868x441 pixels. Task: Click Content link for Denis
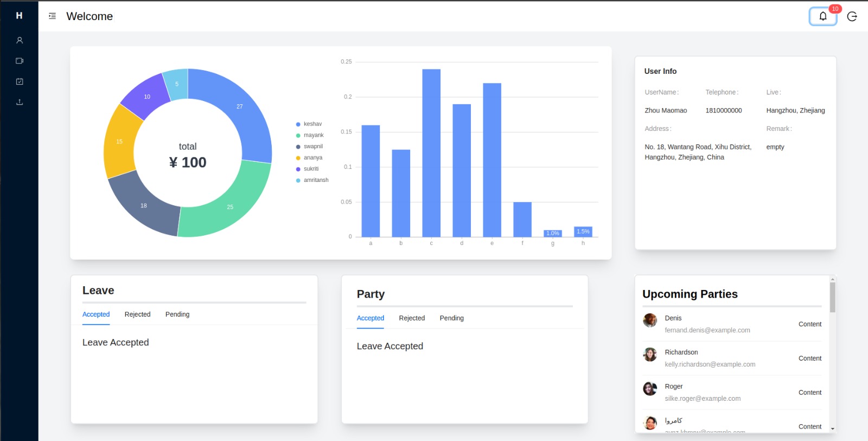809,324
